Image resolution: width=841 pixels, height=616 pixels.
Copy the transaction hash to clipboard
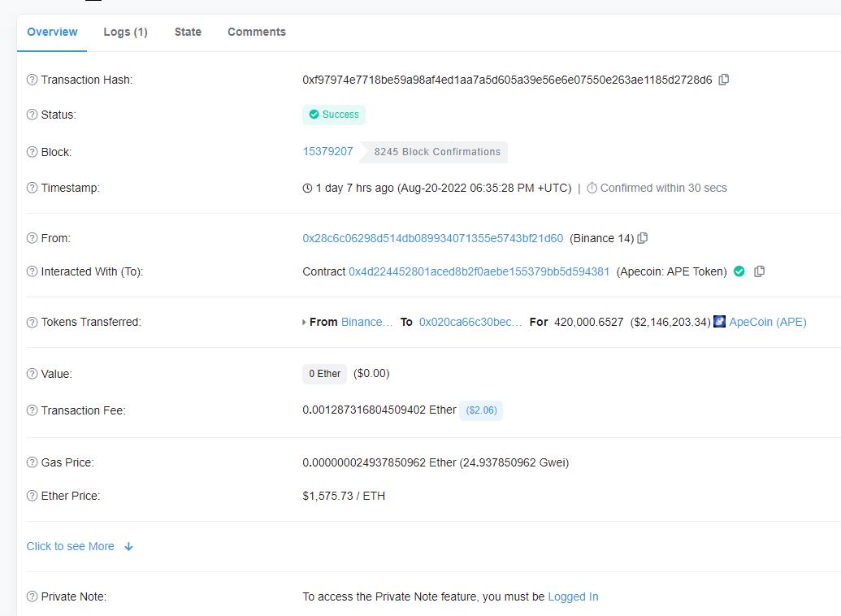[x=724, y=80]
